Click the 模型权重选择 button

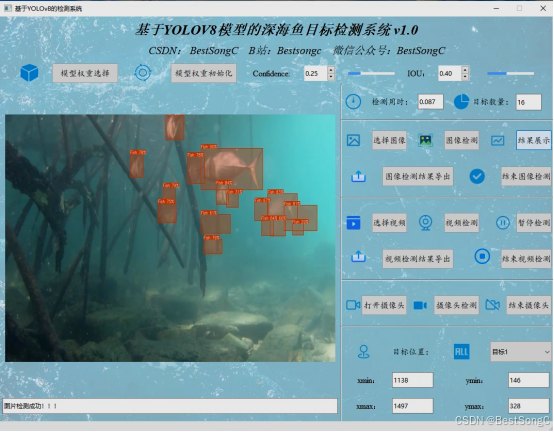[x=85, y=73]
